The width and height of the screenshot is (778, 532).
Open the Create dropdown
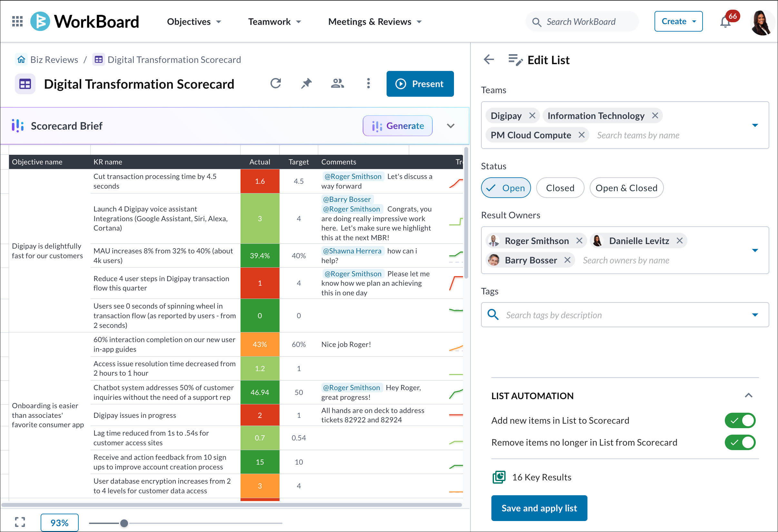click(679, 21)
